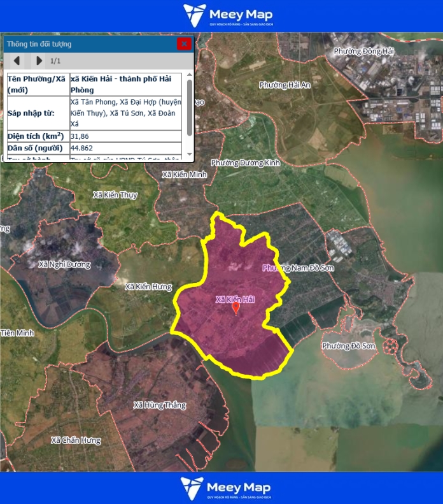443x504 pixels.
Task: Click the Xã Kiến Hải highlighted label
Action: pyautogui.click(x=235, y=299)
